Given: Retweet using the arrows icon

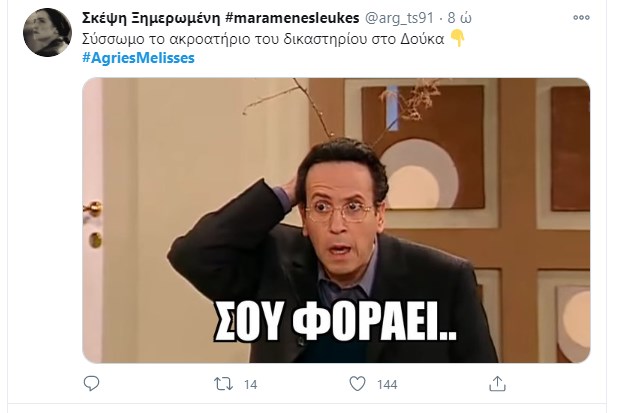Looking at the screenshot, I should pyautogui.click(x=224, y=384).
